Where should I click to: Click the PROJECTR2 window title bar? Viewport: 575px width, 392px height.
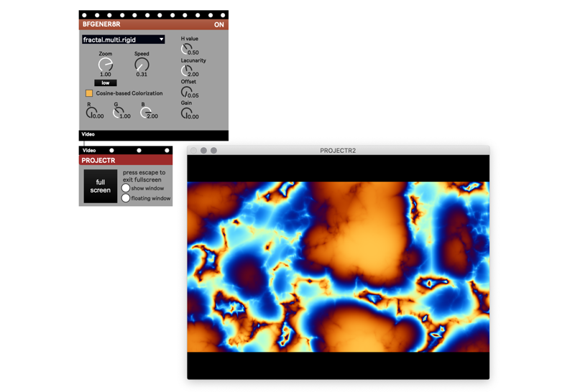pyautogui.click(x=338, y=150)
